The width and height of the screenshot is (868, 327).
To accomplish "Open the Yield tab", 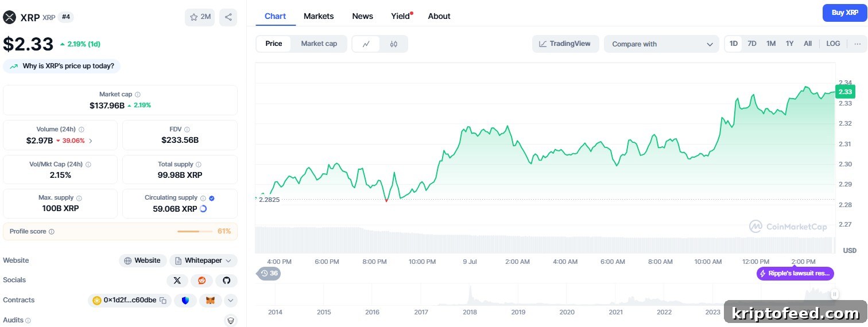I will tap(401, 16).
